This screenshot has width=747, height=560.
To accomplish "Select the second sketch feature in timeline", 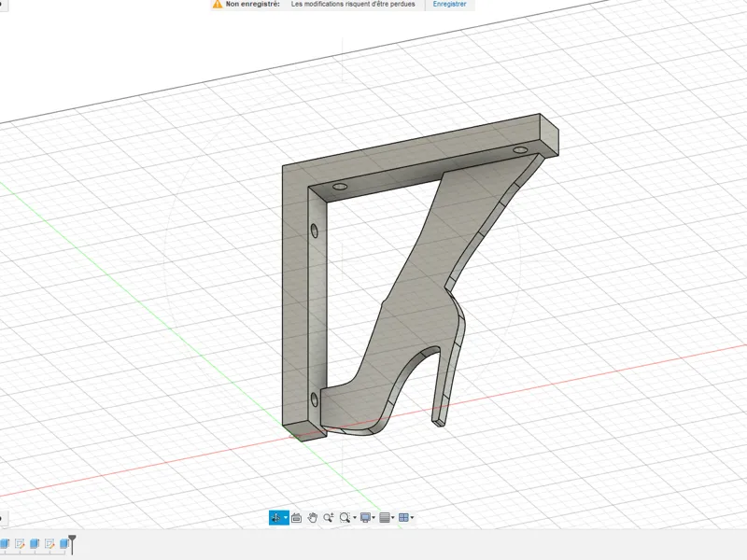I will 49,543.
